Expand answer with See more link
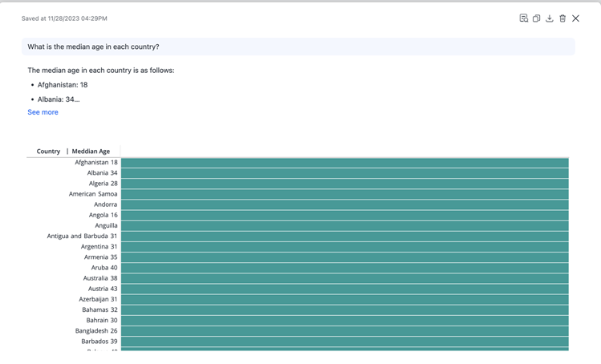This screenshot has height=364, width=601. click(43, 112)
